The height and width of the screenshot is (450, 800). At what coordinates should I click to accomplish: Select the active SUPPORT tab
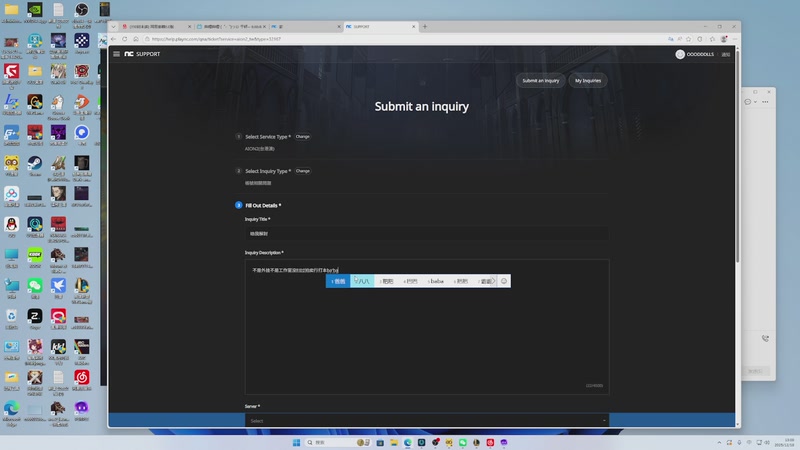click(x=380, y=27)
